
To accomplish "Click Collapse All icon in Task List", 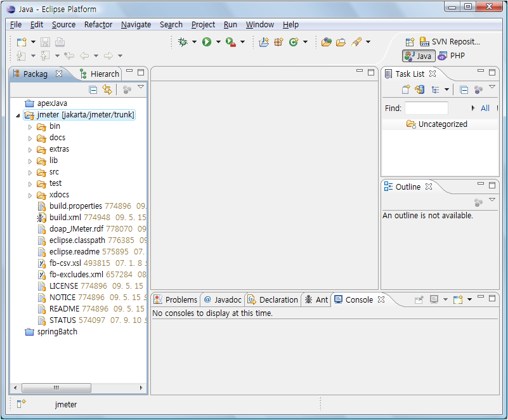I will pos(464,89).
